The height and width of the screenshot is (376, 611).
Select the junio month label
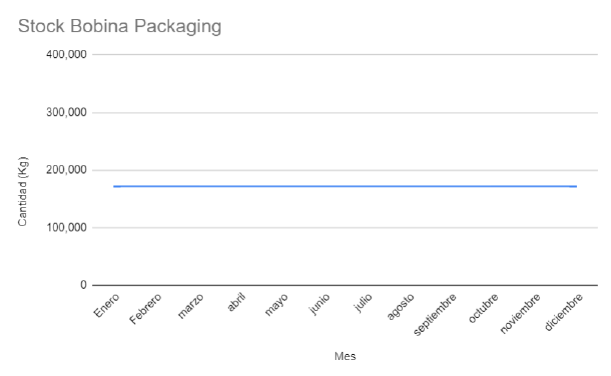[x=319, y=304]
